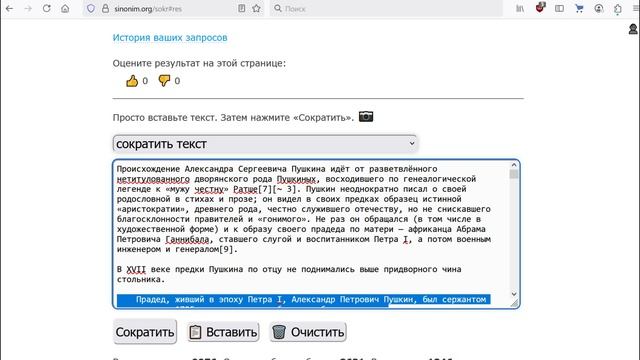Screen dimensions: 640x360
Task: Open 'История ваших запросов' link
Action: (x=170, y=38)
